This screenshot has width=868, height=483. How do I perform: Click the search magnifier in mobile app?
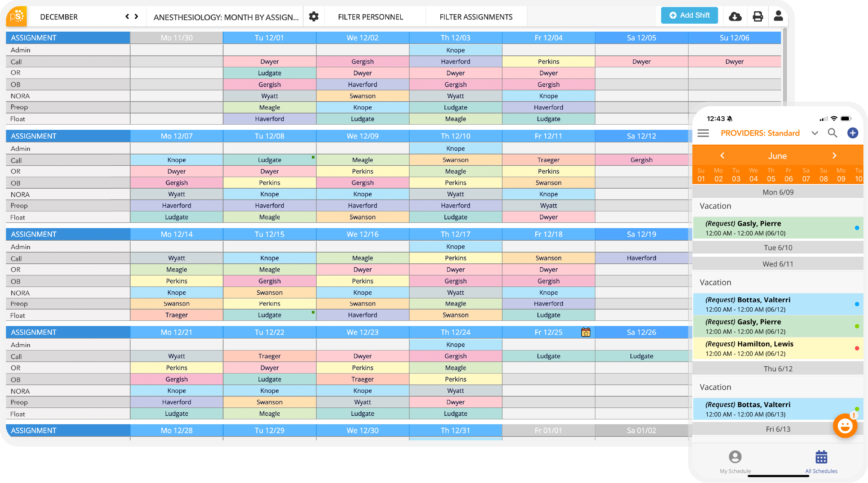[x=832, y=133]
